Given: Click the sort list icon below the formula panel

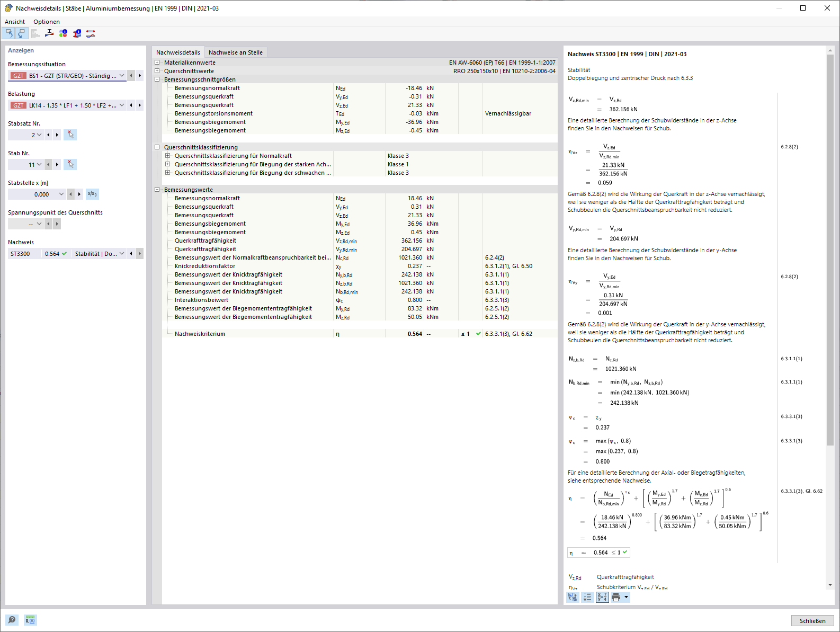Looking at the screenshot, I should (587, 597).
